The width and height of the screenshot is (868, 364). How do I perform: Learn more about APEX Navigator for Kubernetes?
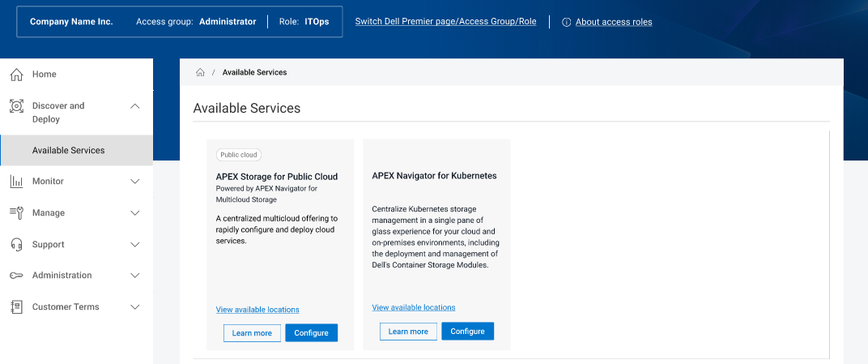click(408, 332)
